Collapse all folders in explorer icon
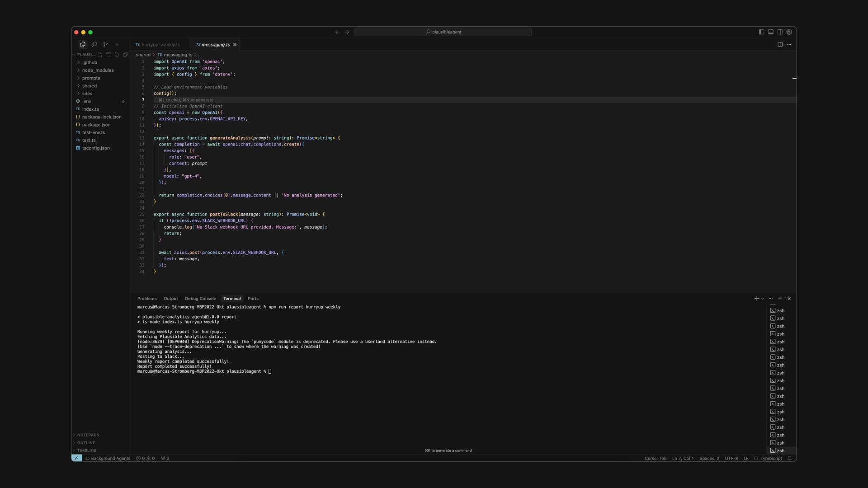Screen dimensions: 868x488 (x=125, y=55)
